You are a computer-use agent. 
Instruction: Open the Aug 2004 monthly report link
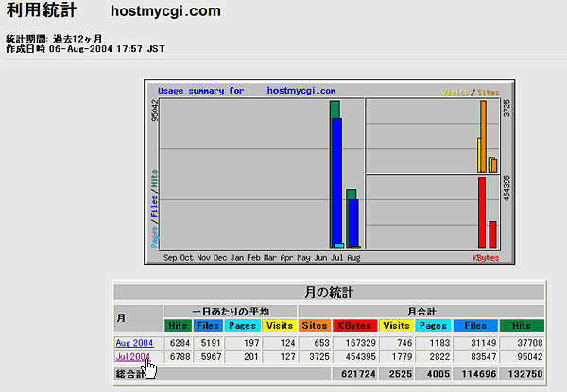click(134, 343)
